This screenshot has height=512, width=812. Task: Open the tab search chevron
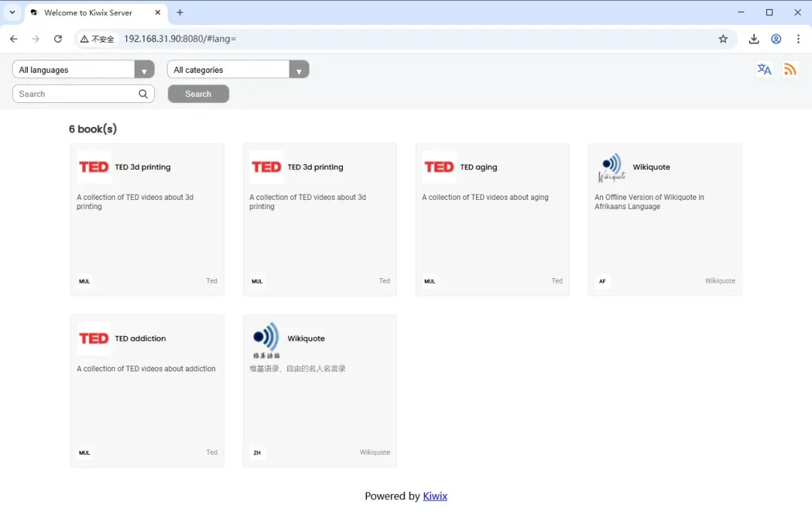(12, 13)
